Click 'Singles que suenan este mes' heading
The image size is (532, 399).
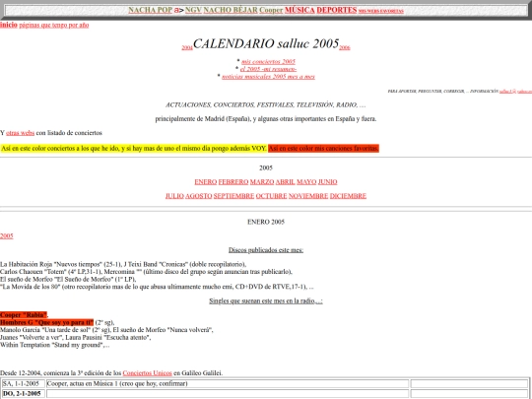(x=266, y=300)
